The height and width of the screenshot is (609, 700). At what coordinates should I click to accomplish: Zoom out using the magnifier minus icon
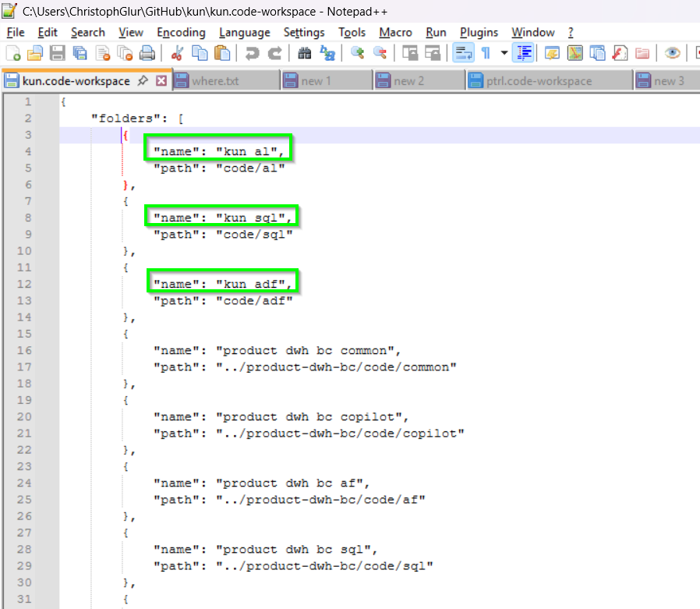point(380,53)
